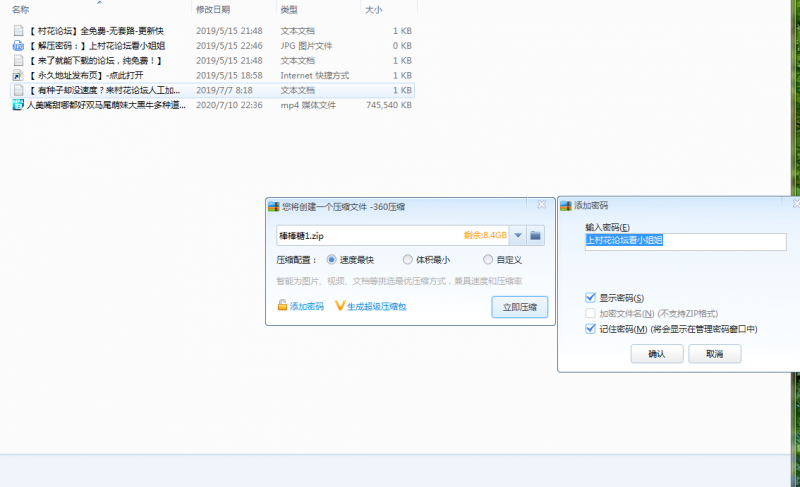This screenshot has height=487, width=800.
Task: Open the folder browse icon next to 棒棒糖1.zip
Action: pyautogui.click(x=535, y=235)
